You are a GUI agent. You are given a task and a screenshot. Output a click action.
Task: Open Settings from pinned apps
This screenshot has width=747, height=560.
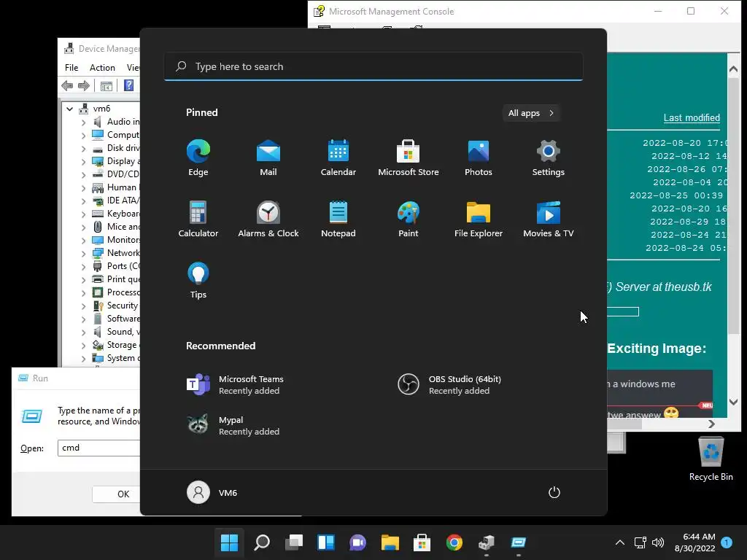click(x=549, y=158)
